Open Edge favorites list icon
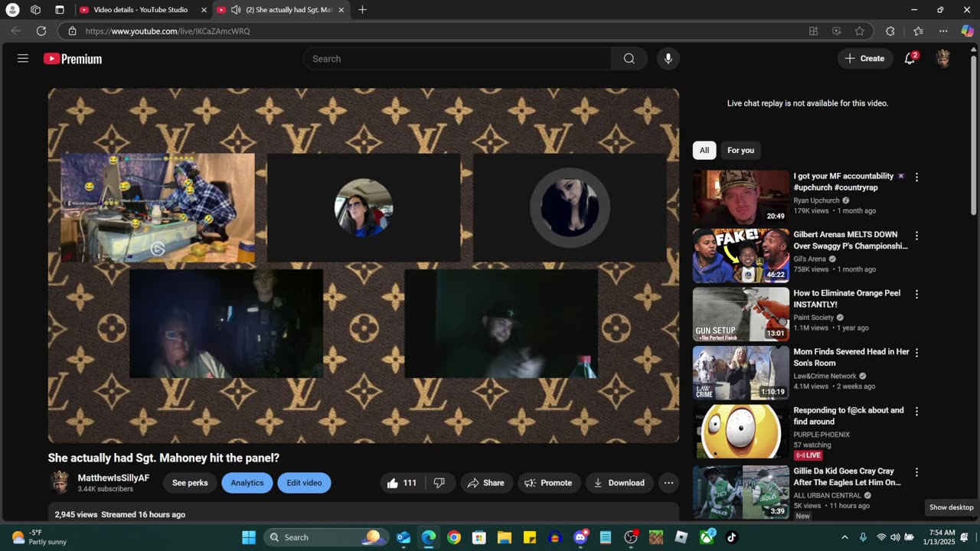 918,31
